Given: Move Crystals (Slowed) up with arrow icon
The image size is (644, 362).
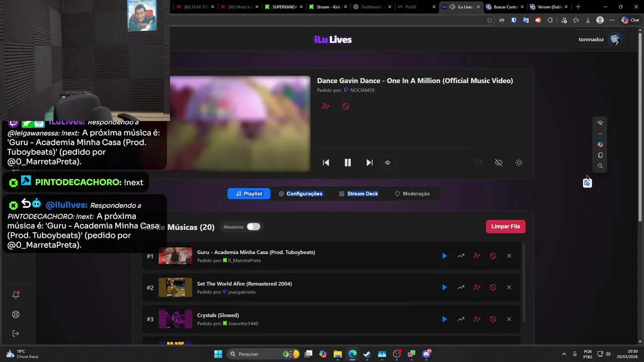Looking at the screenshot, I should point(461,319).
